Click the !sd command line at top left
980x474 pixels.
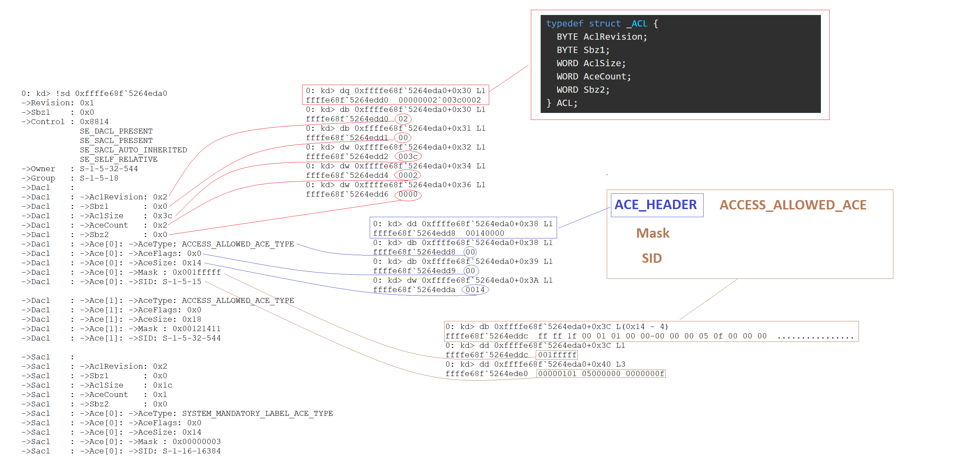(94, 94)
